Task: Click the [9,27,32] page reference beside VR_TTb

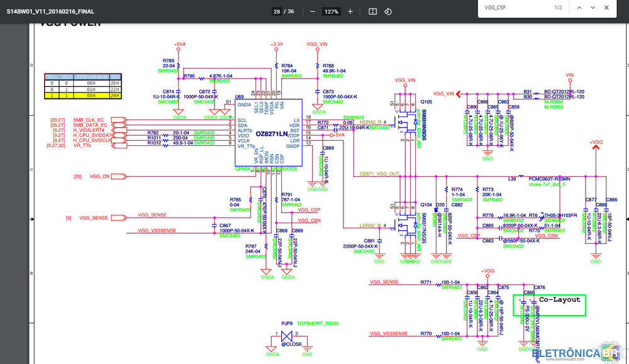Action: click(56, 145)
